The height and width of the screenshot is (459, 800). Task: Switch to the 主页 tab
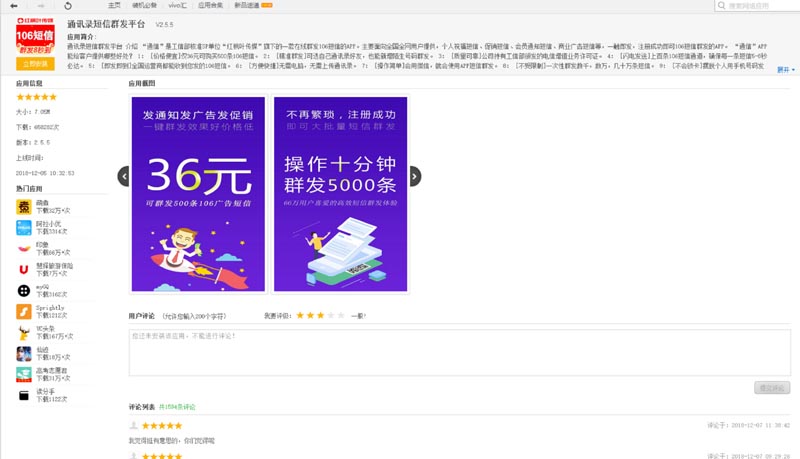(114, 5)
